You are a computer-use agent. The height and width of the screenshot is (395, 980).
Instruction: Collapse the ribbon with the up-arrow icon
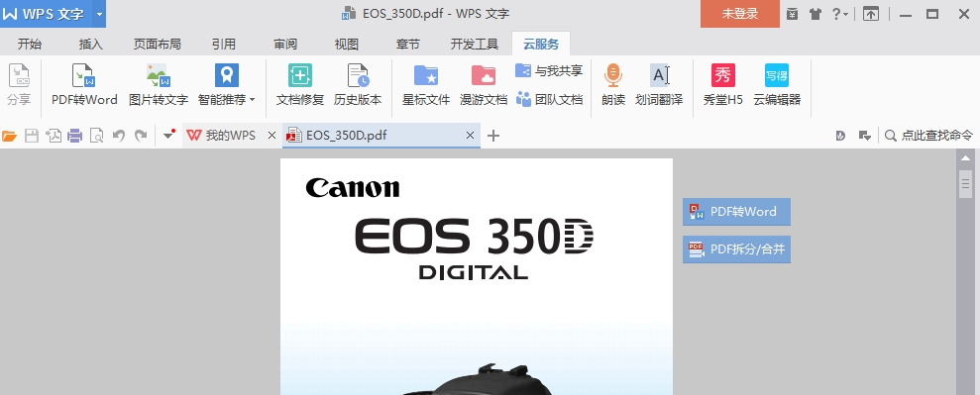[x=871, y=14]
